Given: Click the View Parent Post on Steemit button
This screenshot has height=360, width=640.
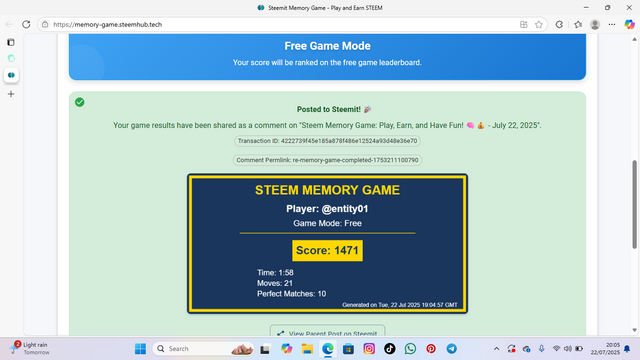Looking at the screenshot, I should [x=327, y=331].
